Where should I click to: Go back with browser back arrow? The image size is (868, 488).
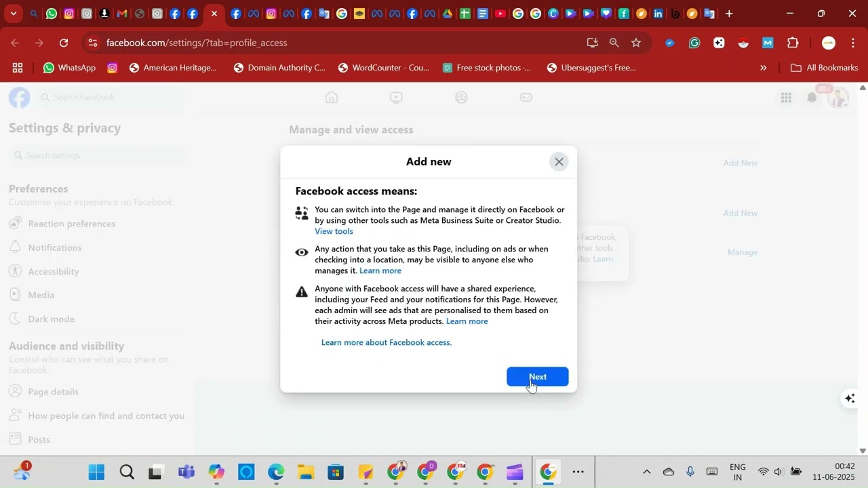pos(15,43)
